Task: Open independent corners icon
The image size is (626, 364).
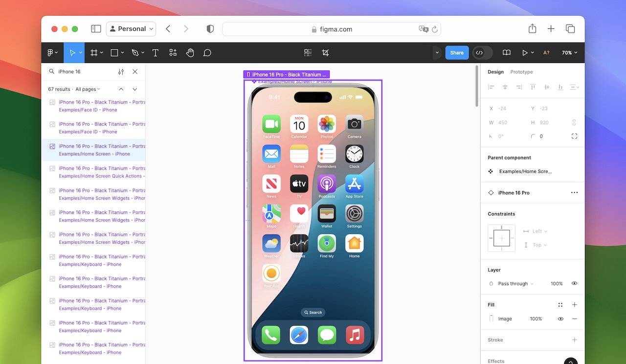Action: (x=574, y=136)
